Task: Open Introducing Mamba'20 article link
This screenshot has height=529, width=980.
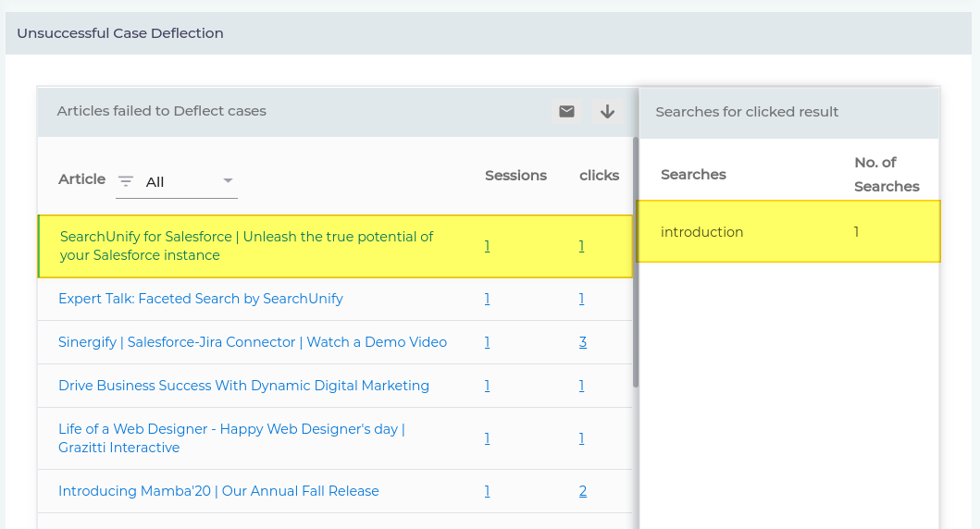Action: [x=218, y=491]
